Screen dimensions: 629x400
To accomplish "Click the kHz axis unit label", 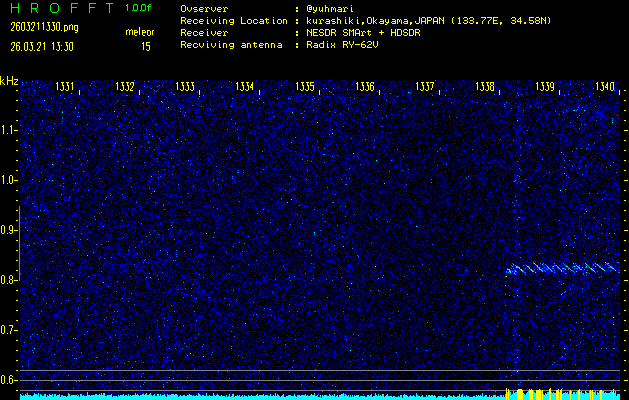I will click(9, 81).
